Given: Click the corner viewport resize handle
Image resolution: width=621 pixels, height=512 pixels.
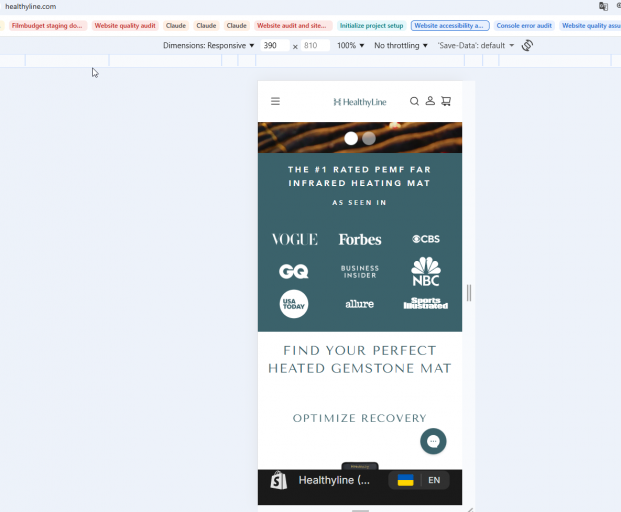Looking at the screenshot, I should click(x=470, y=510).
